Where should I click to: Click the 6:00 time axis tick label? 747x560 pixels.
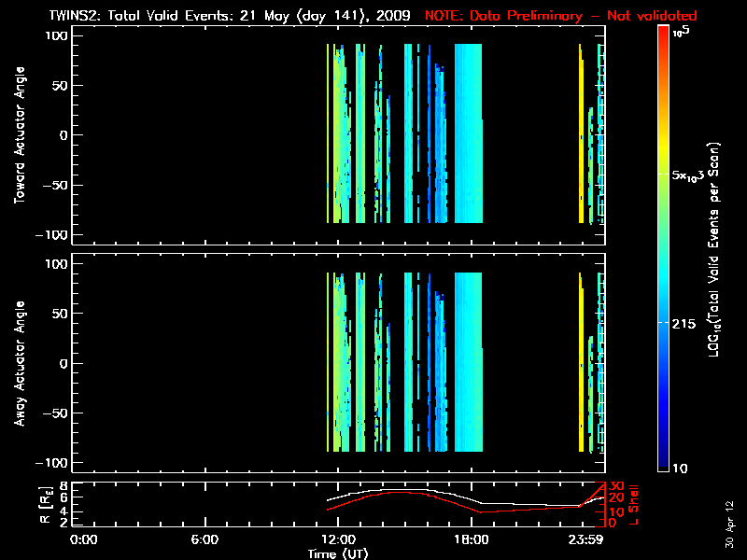coord(204,539)
